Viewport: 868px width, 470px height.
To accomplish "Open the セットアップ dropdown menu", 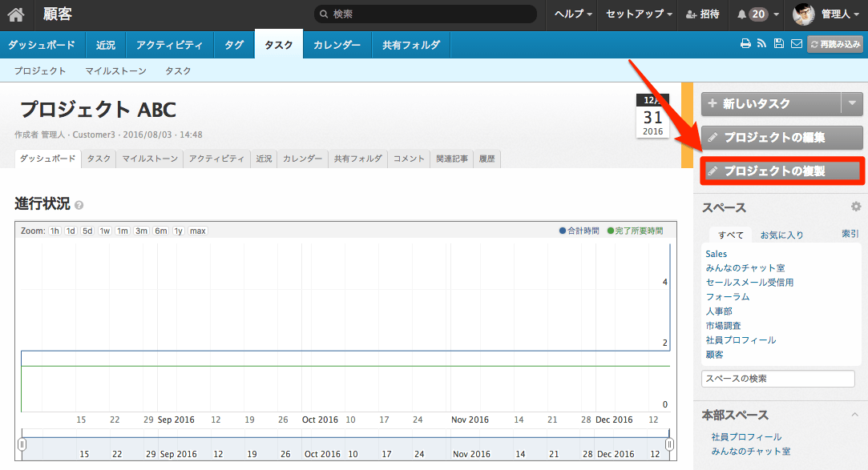I will (639, 14).
